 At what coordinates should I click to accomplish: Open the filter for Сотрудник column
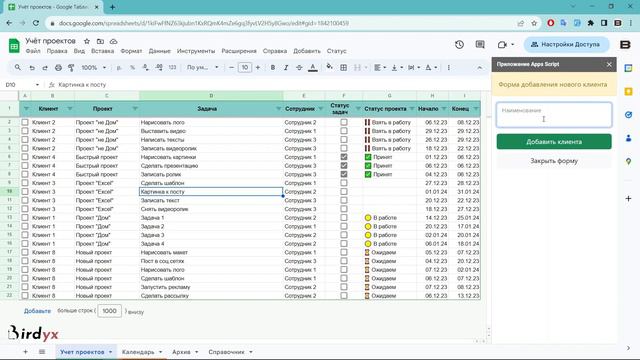(x=320, y=109)
